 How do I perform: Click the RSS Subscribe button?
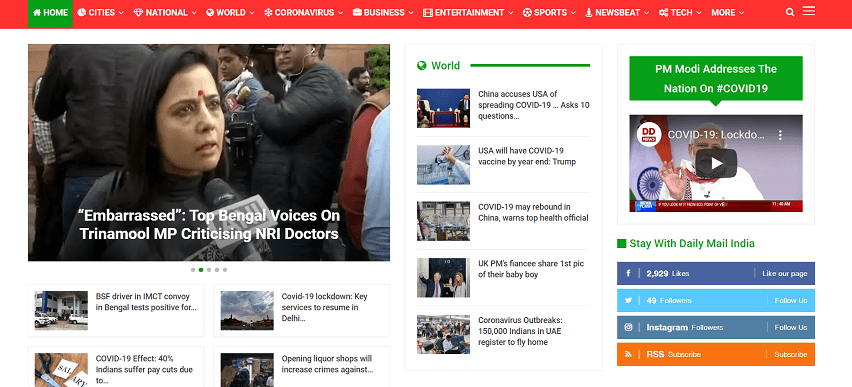point(791,354)
